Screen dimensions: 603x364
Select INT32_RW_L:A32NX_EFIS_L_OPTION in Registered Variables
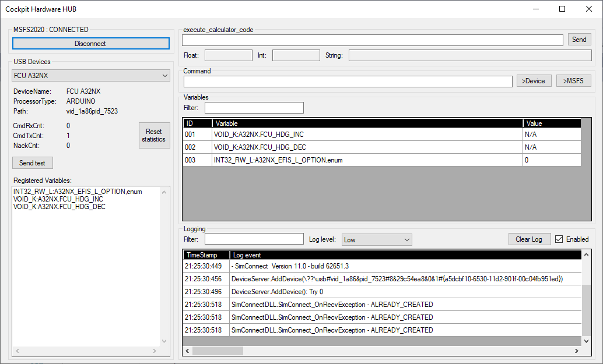(x=78, y=192)
